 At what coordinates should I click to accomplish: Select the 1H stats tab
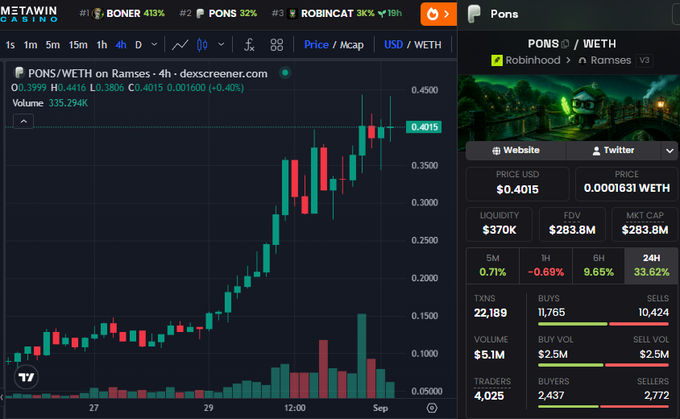(546, 265)
